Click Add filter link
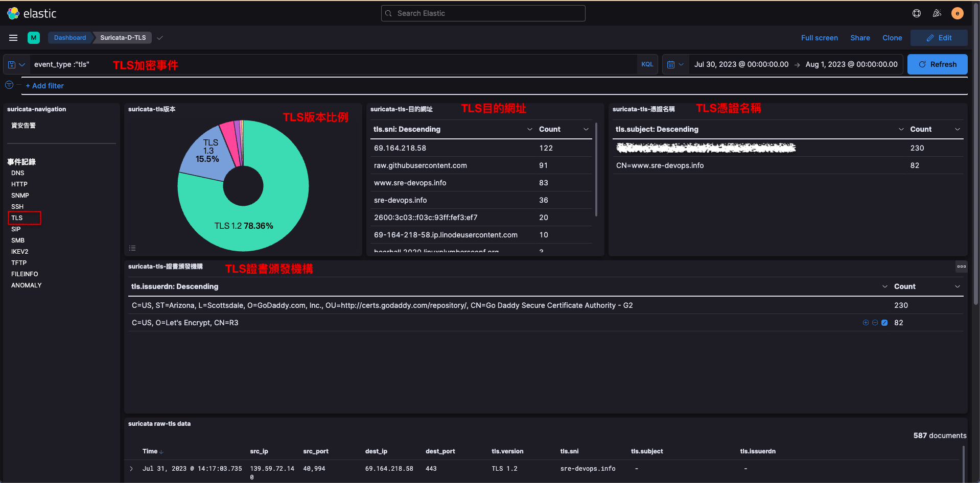The width and height of the screenshot is (980, 483). point(45,86)
